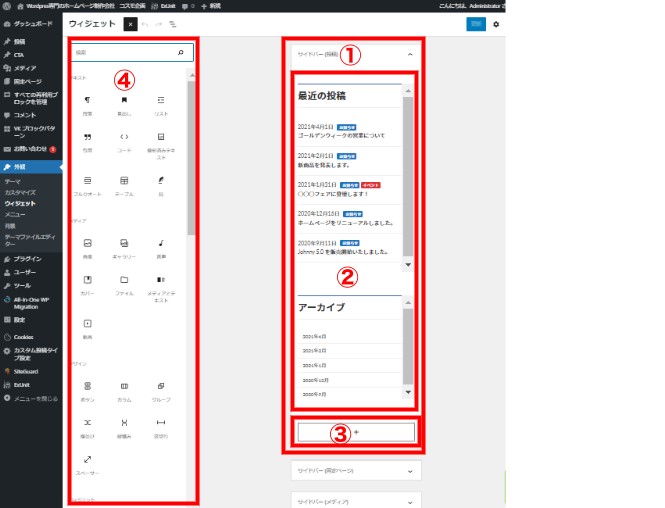The image size is (665, 508).
Task: Choose the Audio (音声) block icon
Action: tap(161, 247)
